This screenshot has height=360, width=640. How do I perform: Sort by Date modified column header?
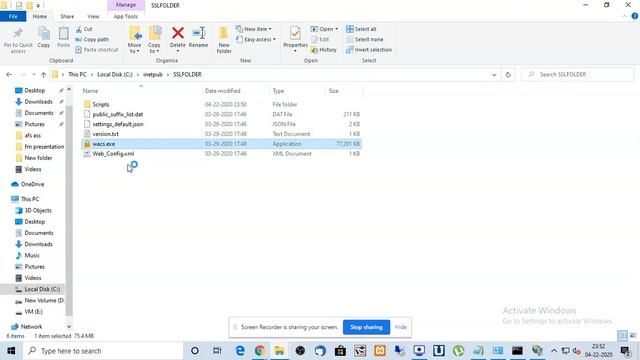click(x=222, y=91)
